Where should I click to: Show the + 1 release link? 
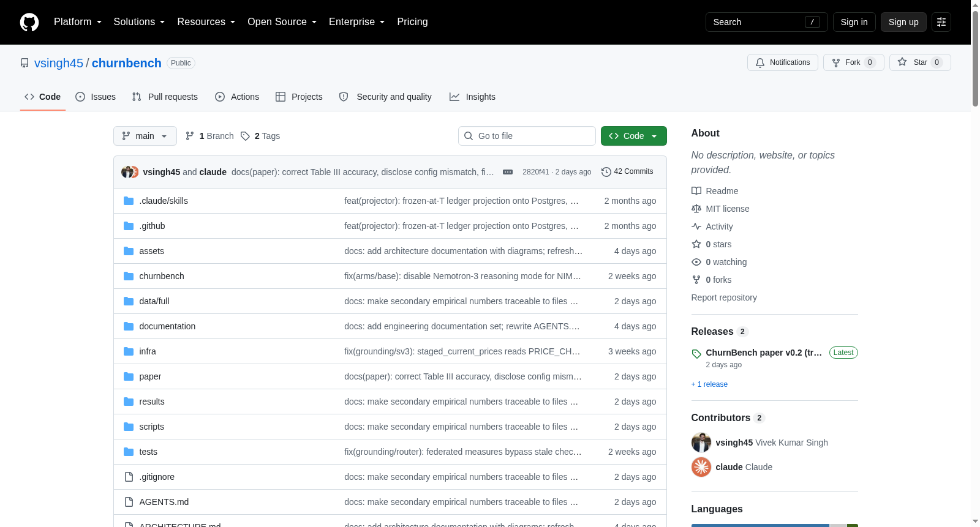coord(709,384)
